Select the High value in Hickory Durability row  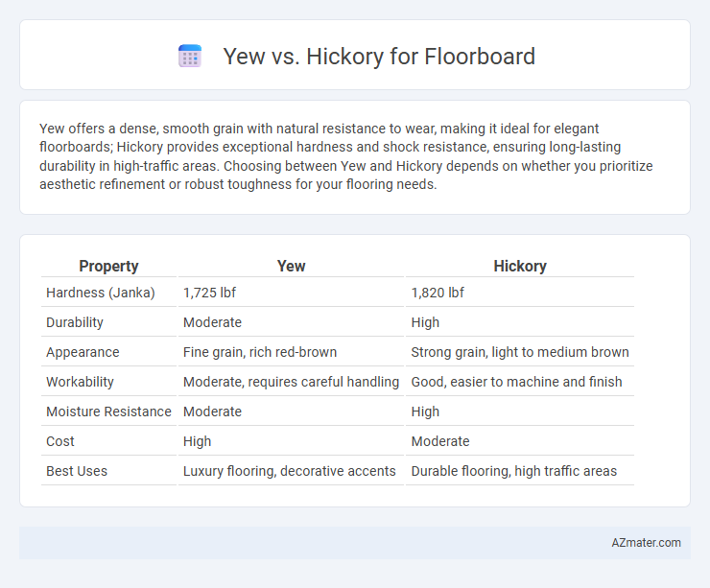pos(425,322)
